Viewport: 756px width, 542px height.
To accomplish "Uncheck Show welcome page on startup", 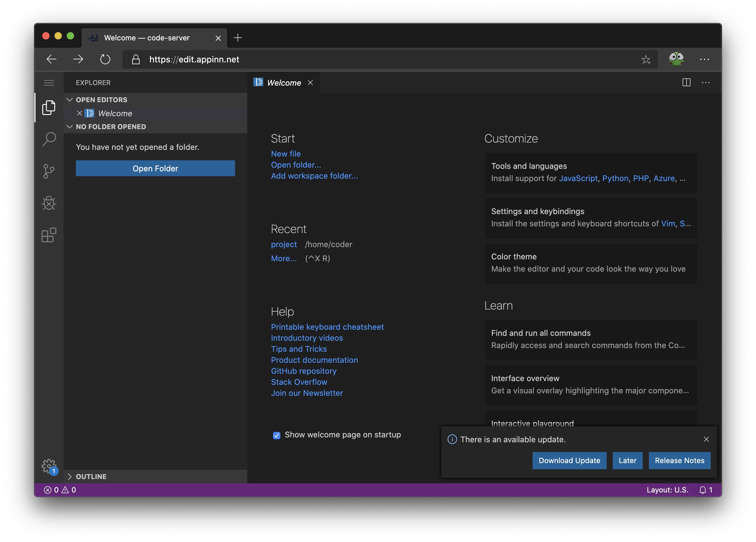I will point(276,435).
